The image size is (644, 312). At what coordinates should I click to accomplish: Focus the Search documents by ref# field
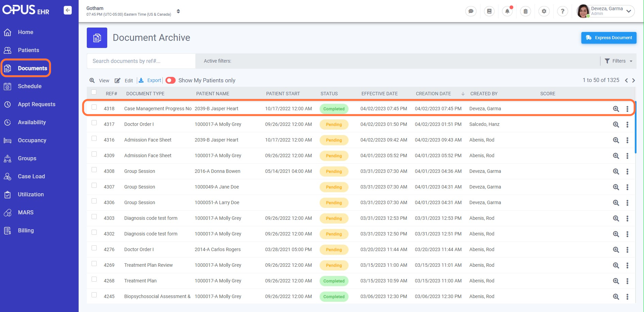click(141, 61)
